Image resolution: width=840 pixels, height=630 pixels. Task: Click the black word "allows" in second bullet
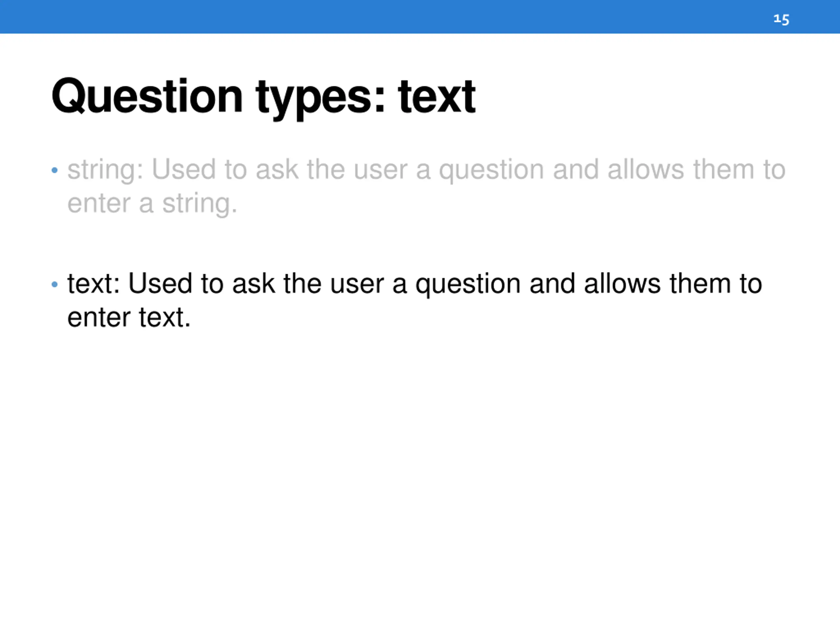[622, 284]
